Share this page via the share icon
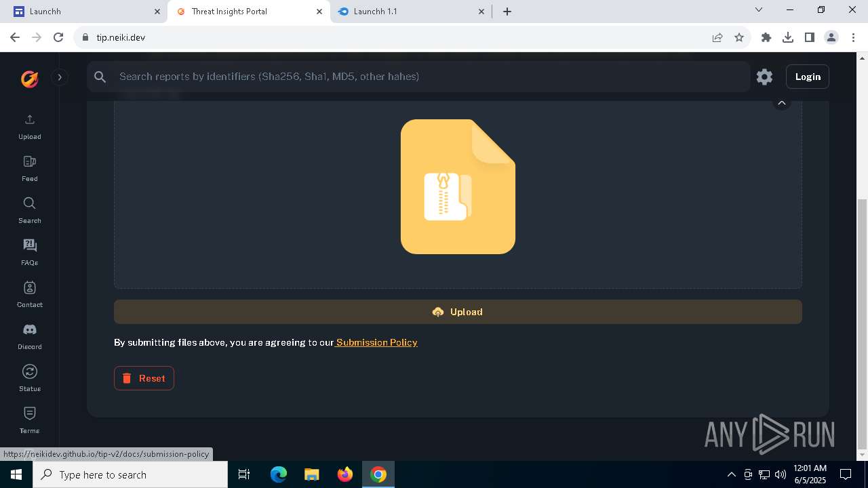The height and width of the screenshot is (488, 868). click(717, 37)
